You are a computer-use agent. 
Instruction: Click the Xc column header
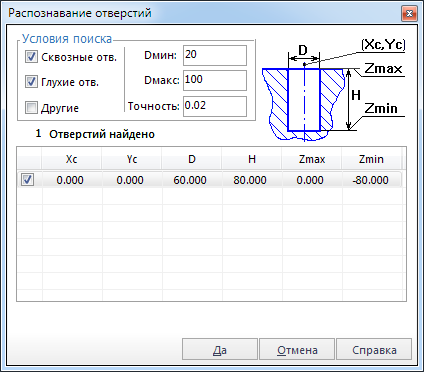click(x=72, y=159)
